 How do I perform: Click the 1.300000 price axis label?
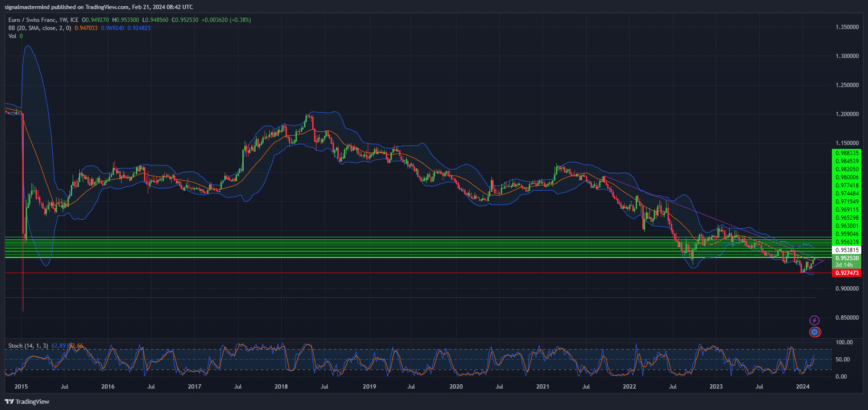(x=847, y=56)
